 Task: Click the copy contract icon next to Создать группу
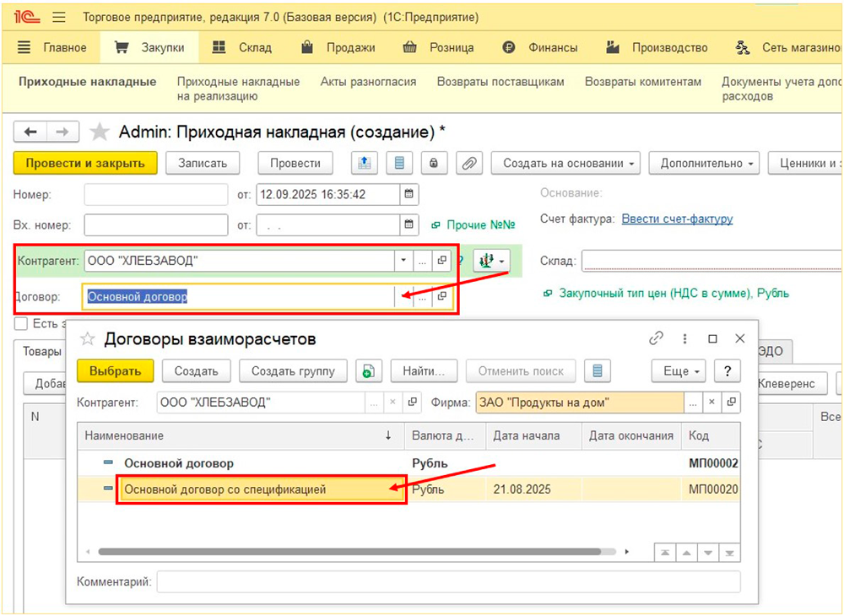[x=366, y=370]
